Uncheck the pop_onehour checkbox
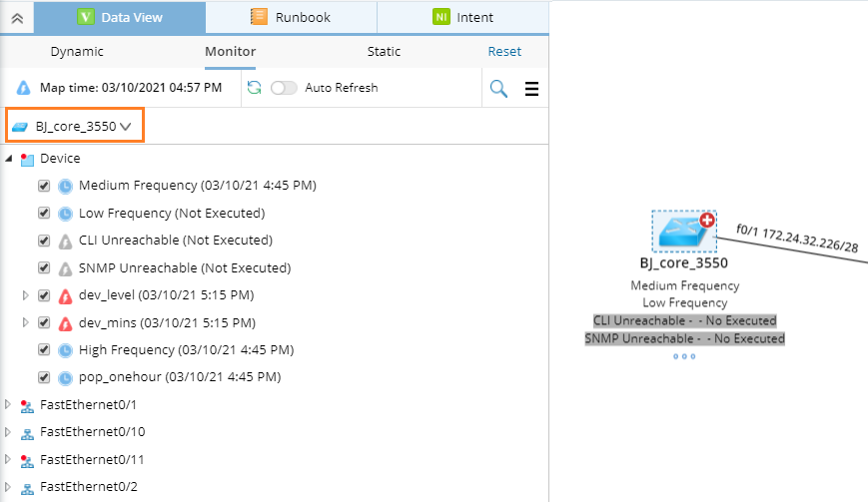This screenshot has width=868, height=502. pos(44,377)
